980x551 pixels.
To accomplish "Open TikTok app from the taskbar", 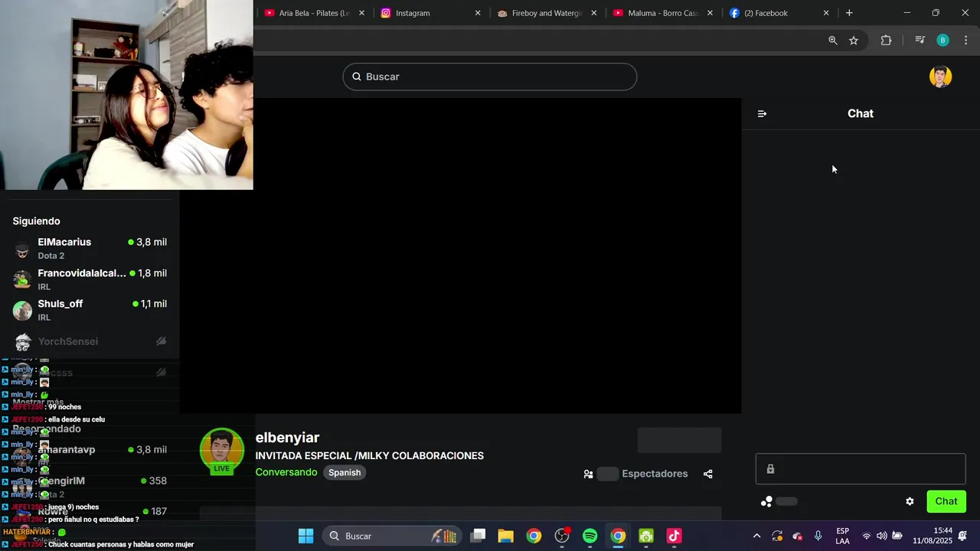I will (674, 536).
